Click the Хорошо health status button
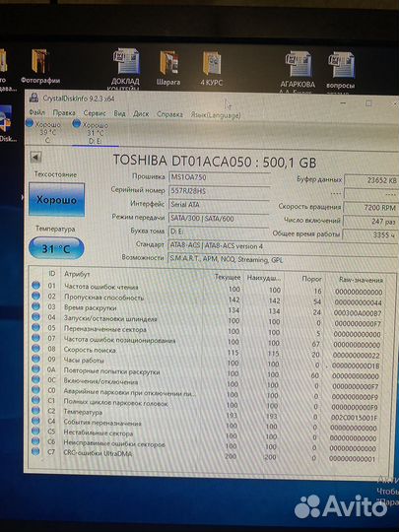 [57, 199]
